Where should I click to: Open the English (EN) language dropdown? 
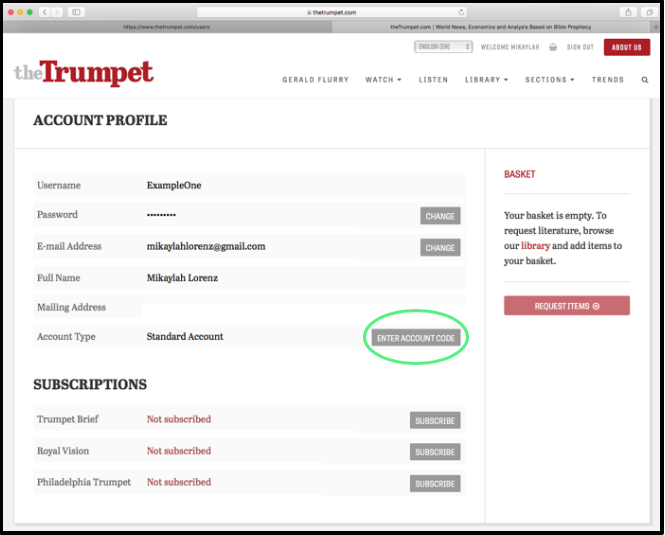pos(443,47)
